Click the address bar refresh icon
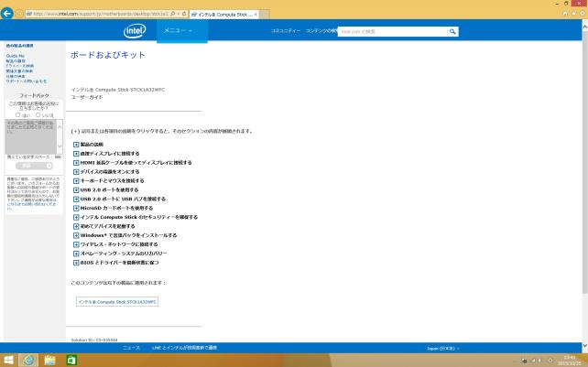Screen dimensions: 588x367 [184, 14]
